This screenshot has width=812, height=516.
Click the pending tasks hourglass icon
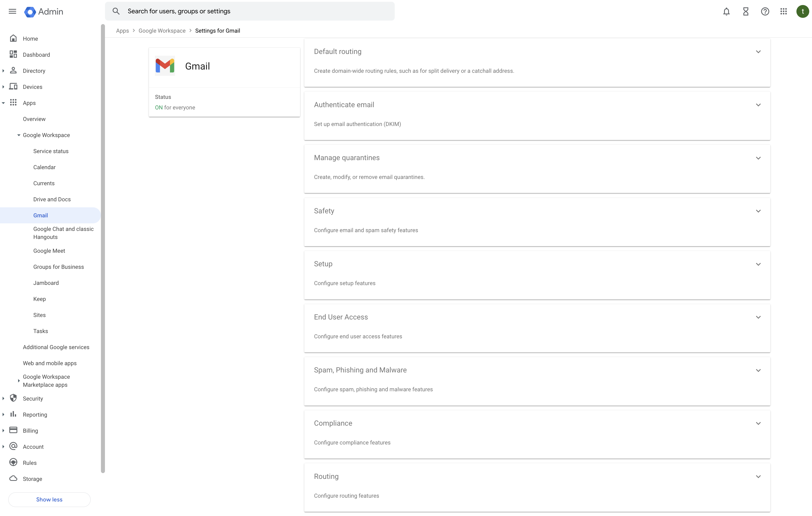pyautogui.click(x=745, y=11)
